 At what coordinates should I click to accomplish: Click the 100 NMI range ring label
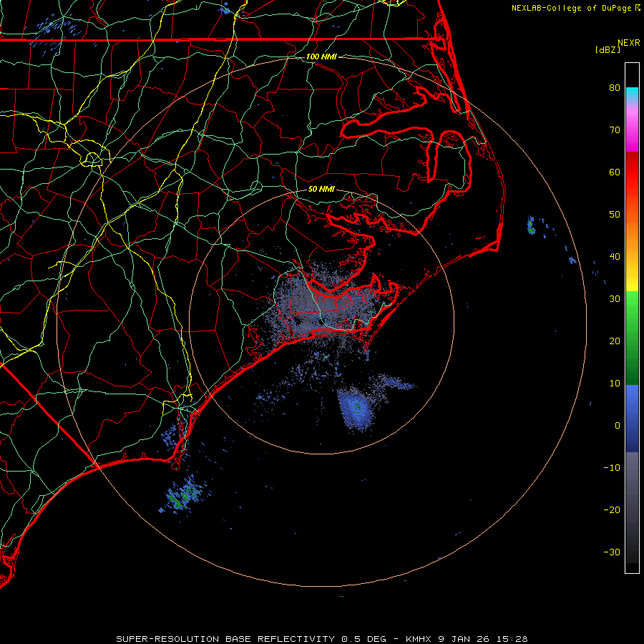coord(321,57)
